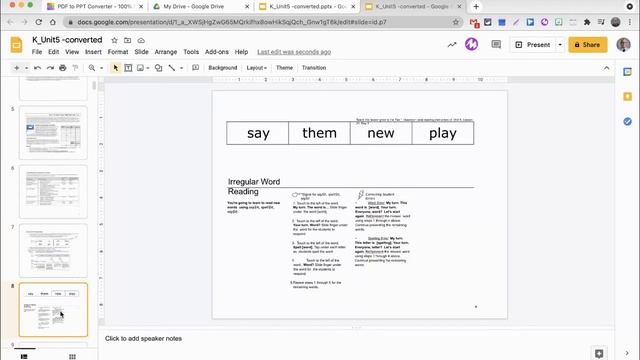Click the Present button
Screen dimensions: 640x360
click(533, 45)
